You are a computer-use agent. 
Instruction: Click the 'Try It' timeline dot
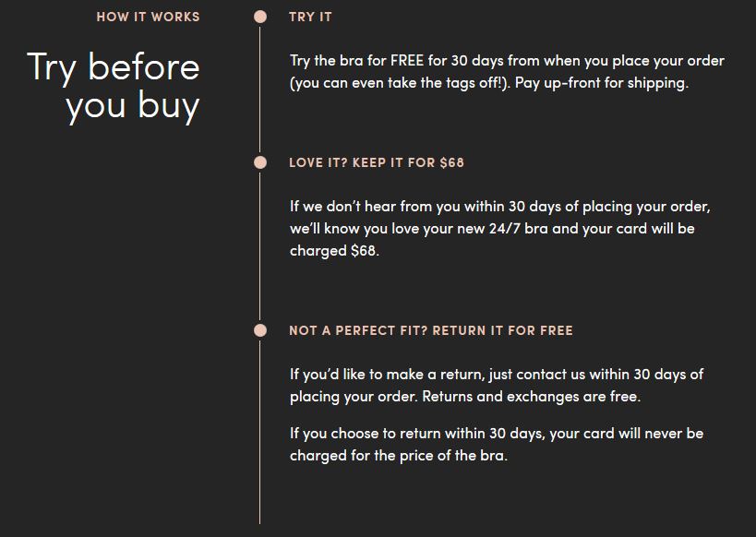click(260, 17)
